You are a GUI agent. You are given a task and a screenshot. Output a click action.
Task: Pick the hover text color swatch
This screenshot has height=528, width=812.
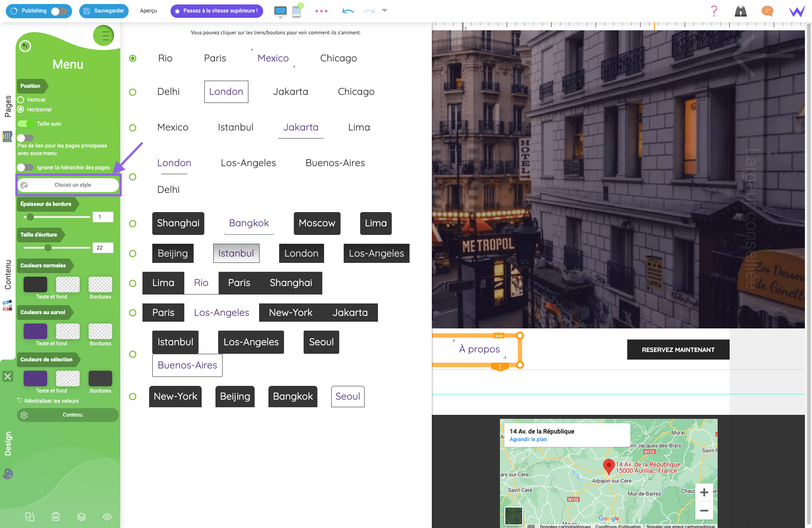point(35,332)
